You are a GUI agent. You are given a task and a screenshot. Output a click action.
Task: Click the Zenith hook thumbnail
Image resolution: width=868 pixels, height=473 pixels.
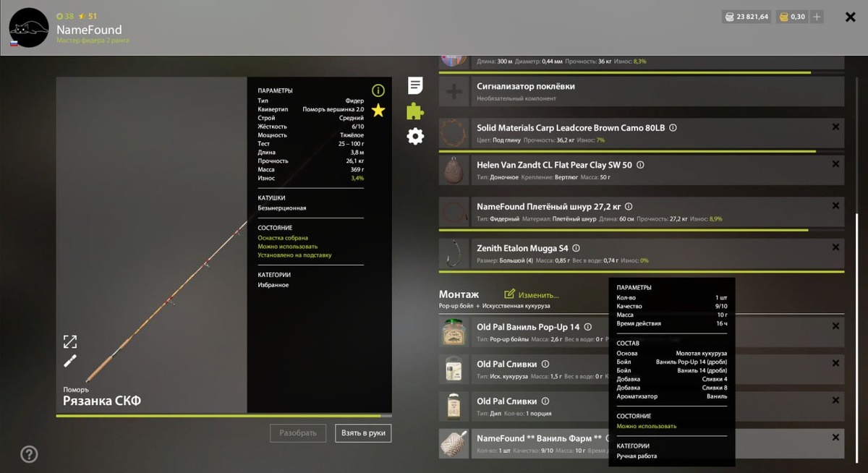point(454,253)
